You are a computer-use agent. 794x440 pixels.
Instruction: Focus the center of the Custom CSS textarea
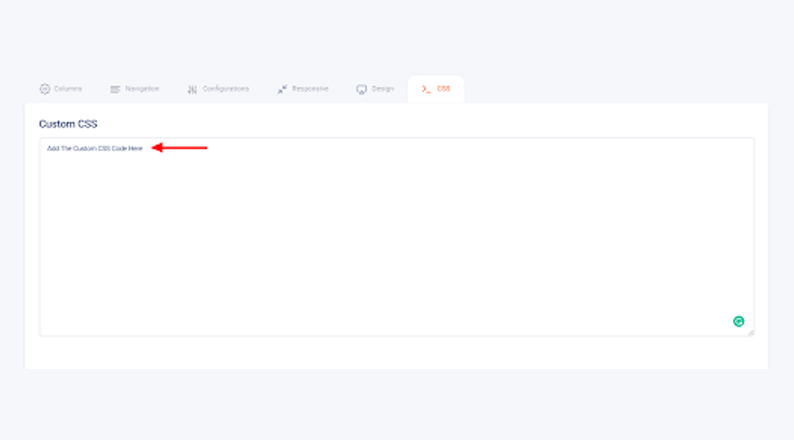tap(396, 237)
